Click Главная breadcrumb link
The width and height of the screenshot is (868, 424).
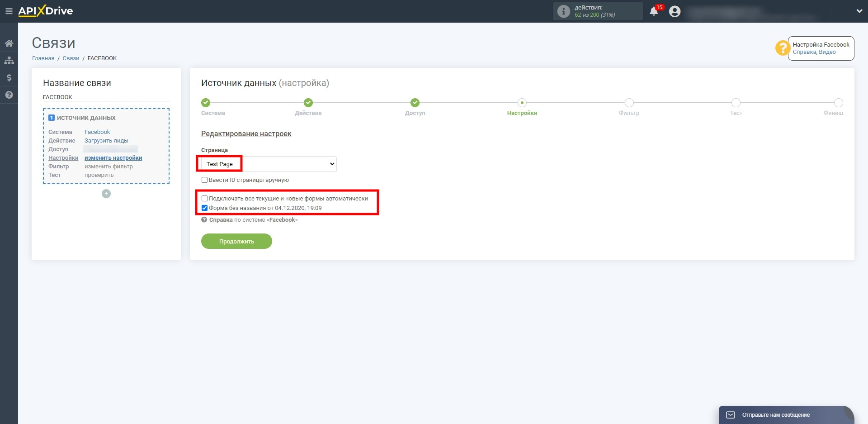(43, 58)
